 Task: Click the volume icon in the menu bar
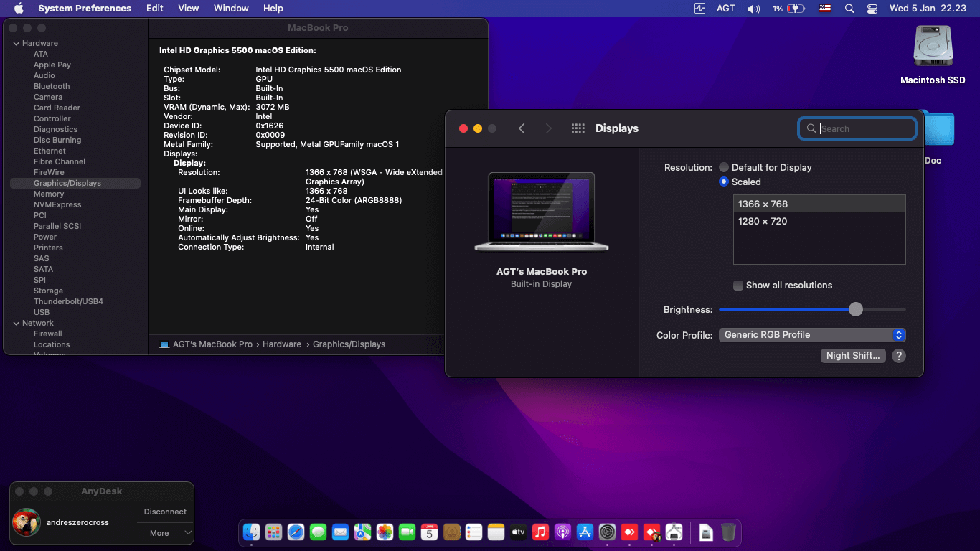coord(753,9)
